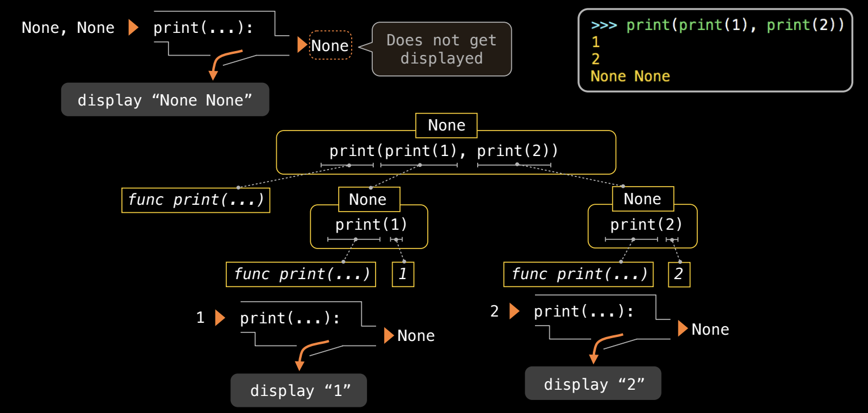
Task: Click the None returned after input 1
Action: click(416, 336)
